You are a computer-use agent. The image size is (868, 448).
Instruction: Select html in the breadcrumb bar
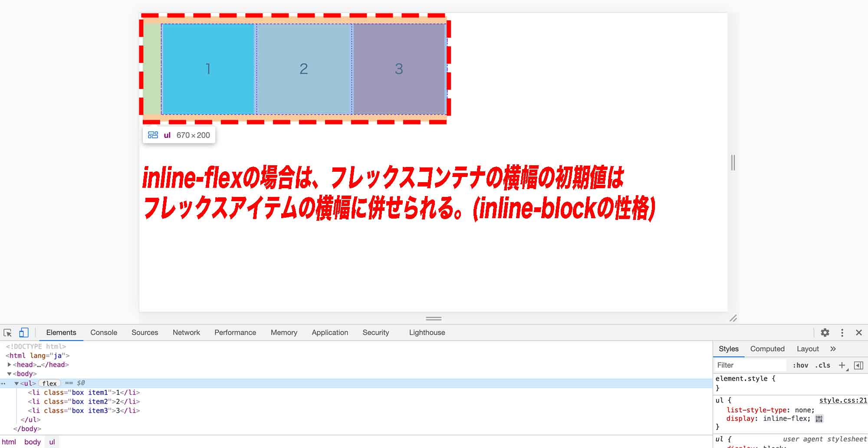click(x=10, y=442)
